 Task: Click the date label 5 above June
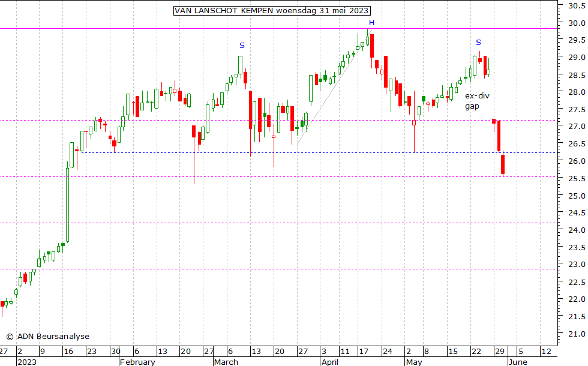click(521, 352)
